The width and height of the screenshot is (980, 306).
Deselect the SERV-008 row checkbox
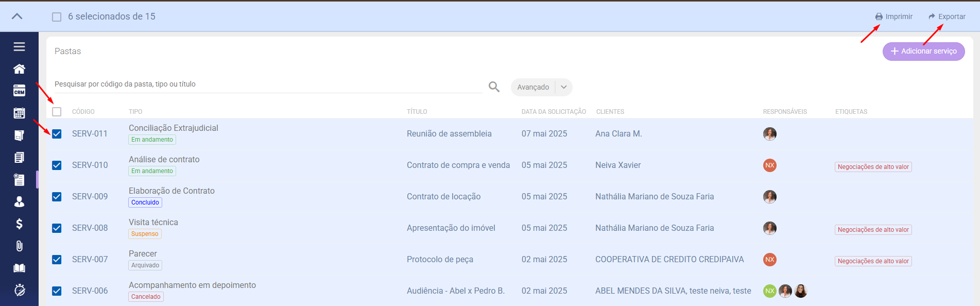coord(57,228)
